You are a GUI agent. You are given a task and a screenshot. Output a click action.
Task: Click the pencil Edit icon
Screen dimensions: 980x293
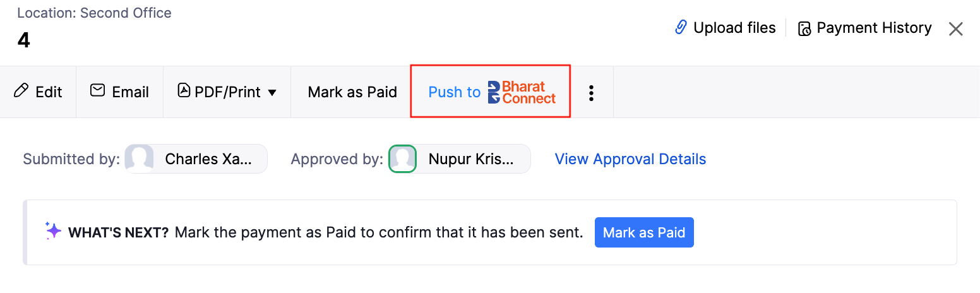click(21, 92)
